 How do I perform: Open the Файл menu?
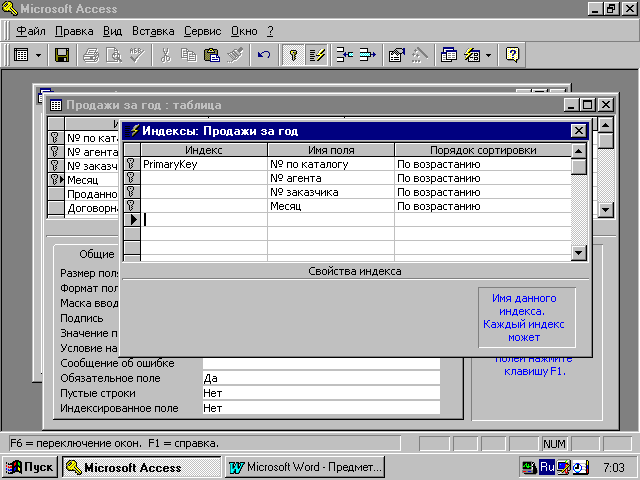tap(31, 31)
